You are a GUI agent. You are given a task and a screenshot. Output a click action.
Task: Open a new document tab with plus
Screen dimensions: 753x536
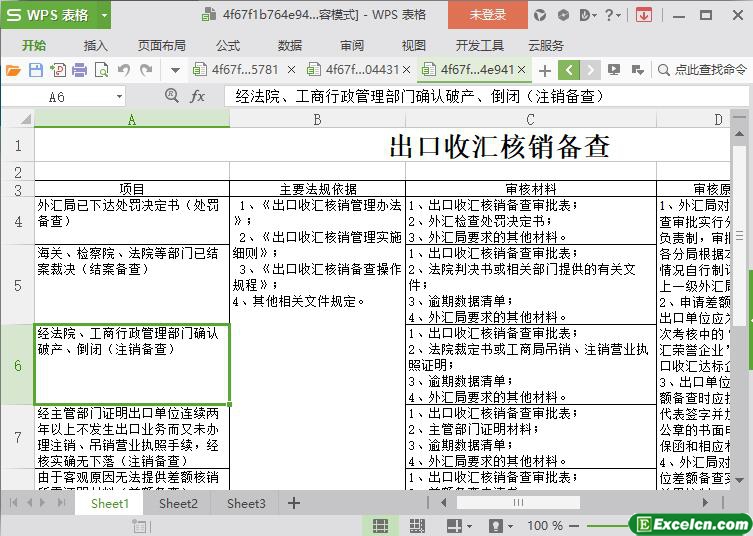click(x=544, y=70)
